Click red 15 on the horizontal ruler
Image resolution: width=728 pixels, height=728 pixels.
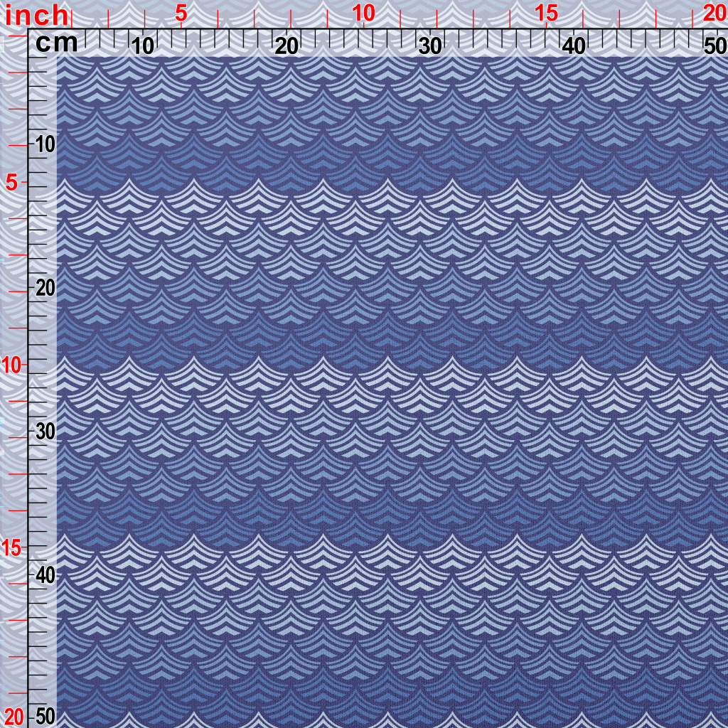[546, 14]
